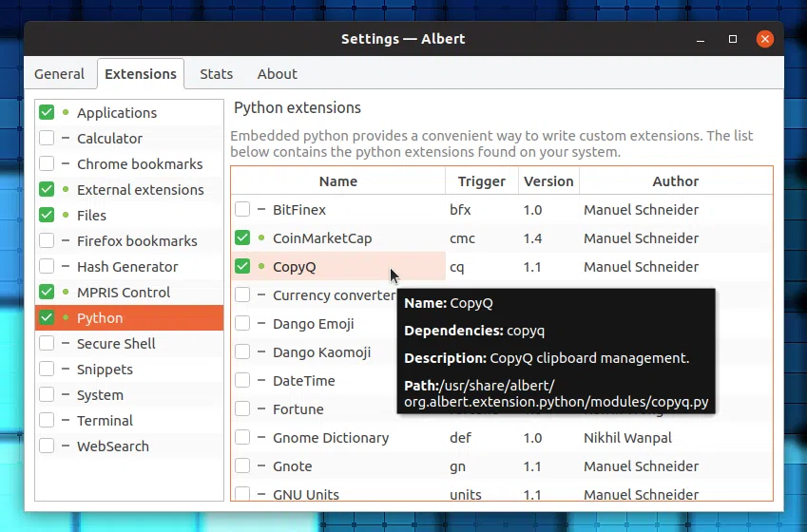The image size is (807, 532).
Task: Sort by the Trigger column header
Action: click(x=482, y=181)
